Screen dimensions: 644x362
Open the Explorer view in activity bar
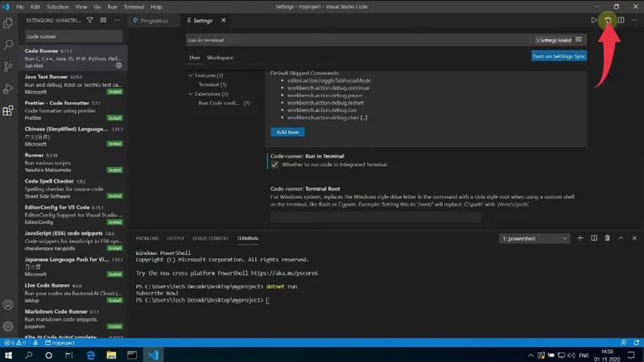(8, 23)
